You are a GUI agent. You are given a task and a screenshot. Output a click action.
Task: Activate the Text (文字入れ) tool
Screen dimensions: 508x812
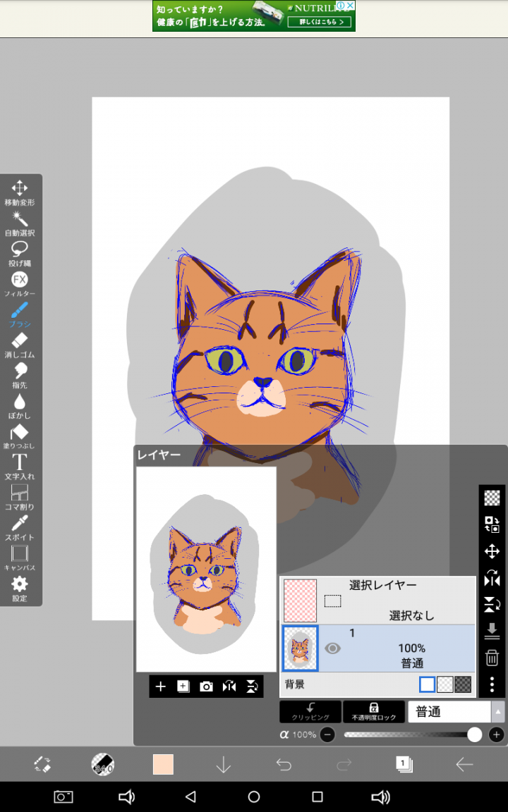coord(20,466)
